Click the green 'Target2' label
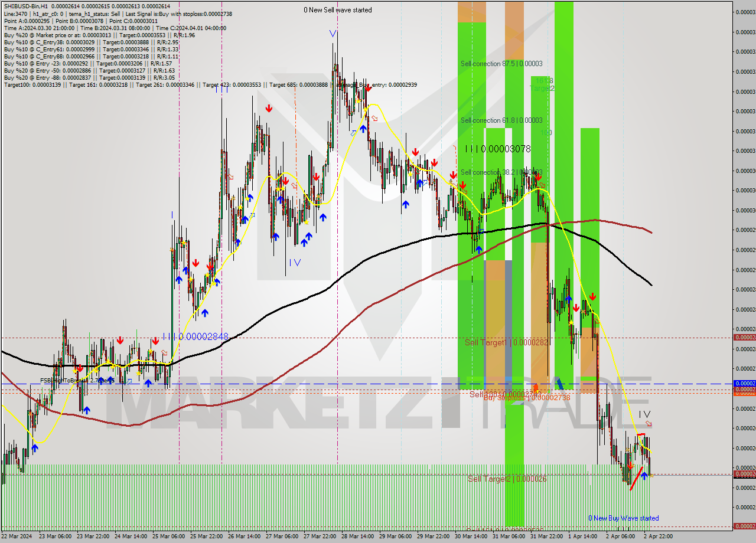This screenshot has width=756, height=543. [542, 89]
